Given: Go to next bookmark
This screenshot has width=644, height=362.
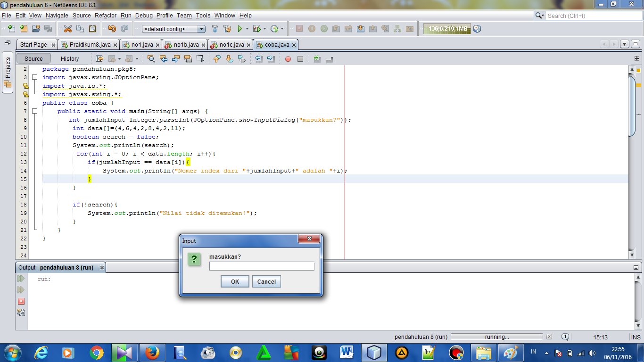Looking at the screenshot, I should coord(230,59).
